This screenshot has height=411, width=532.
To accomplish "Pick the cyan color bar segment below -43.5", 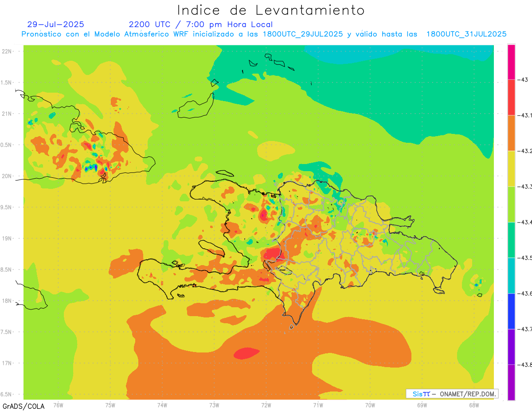I will [511, 275].
